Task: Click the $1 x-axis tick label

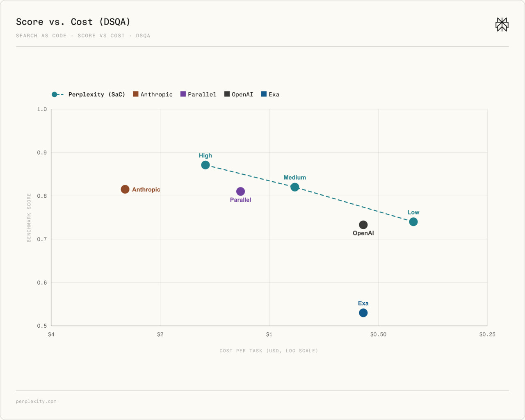Action: (269, 334)
